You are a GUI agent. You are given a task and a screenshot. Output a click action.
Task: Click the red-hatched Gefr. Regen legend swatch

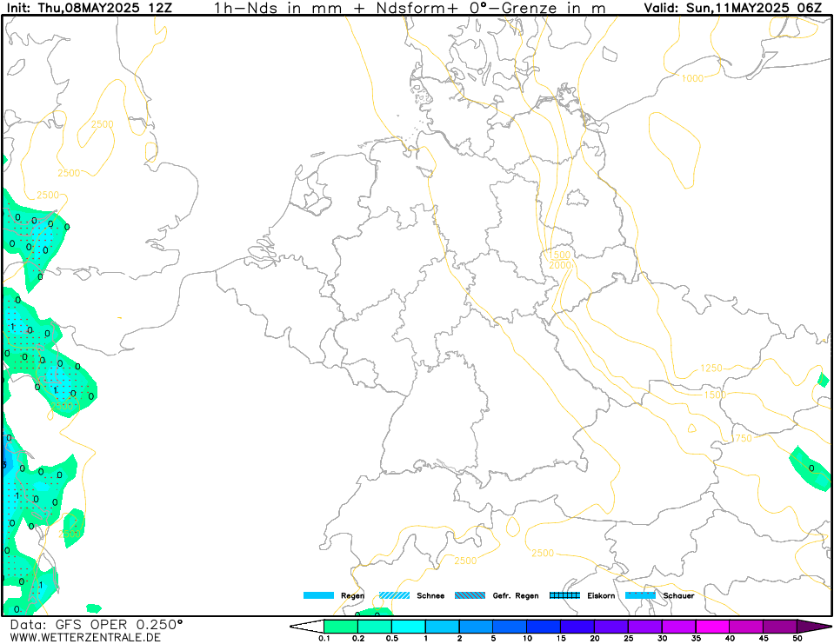pyautogui.click(x=470, y=595)
